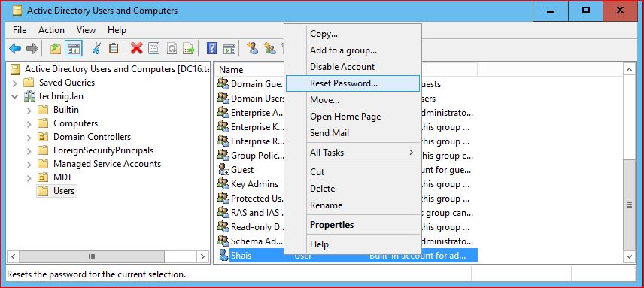Click the Up one level folder icon
Image resolution: width=644 pixels, height=288 pixels.
(x=56, y=49)
